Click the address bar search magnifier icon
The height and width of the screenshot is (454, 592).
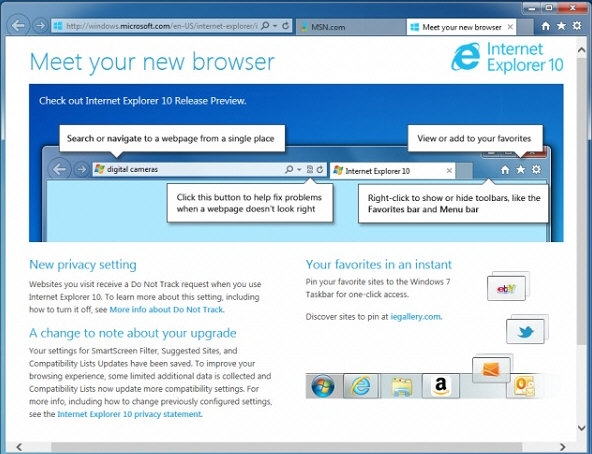pyautogui.click(x=265, y=26)
